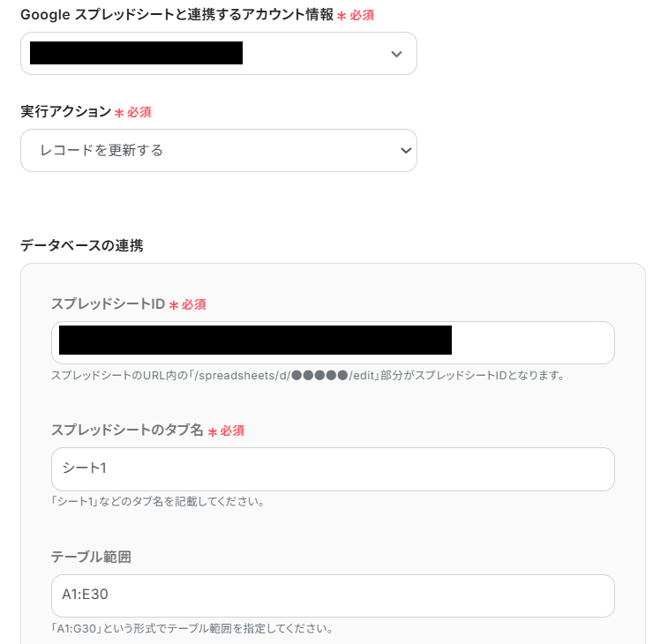Click the chevron arrow on account selector
The height and width of the screenshot is (644, 668).
click(396, 54)
